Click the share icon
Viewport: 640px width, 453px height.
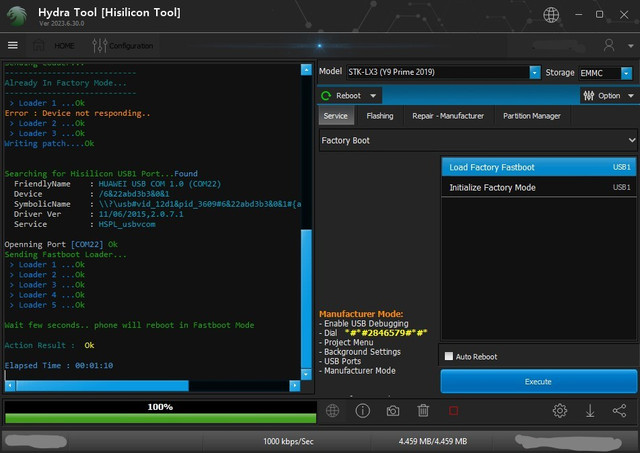coord(620,411)
